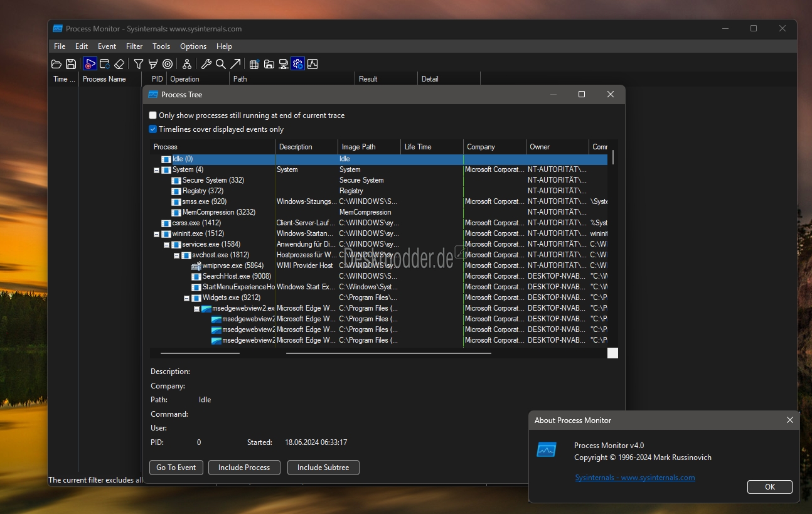Open the Filter funnel toolbar icon
Viewport: 812px width, 514px height.
(139, 64)
